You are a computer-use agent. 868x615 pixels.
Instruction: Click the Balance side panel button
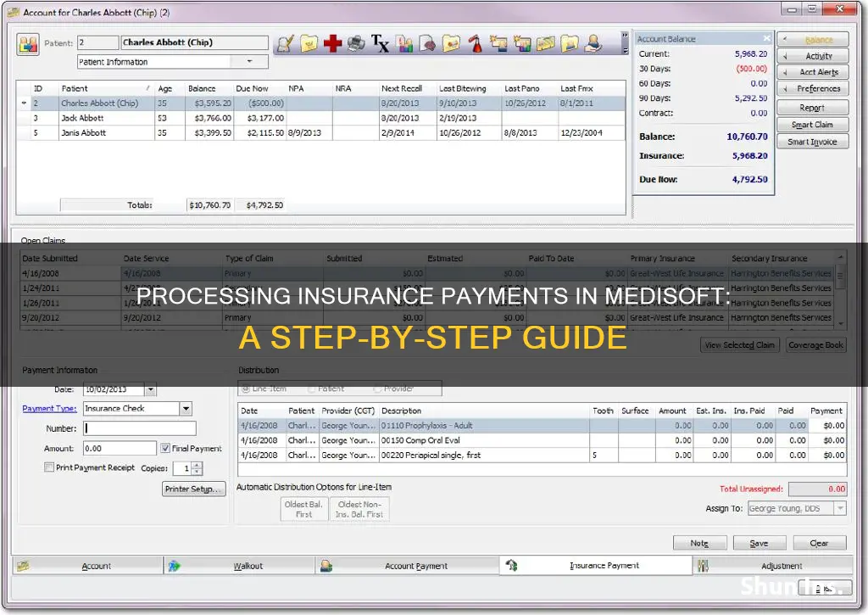(813, 39)
